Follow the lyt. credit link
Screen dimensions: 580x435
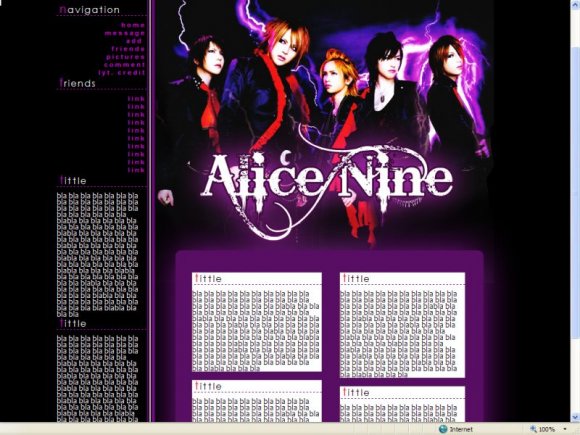coord(122,73)
